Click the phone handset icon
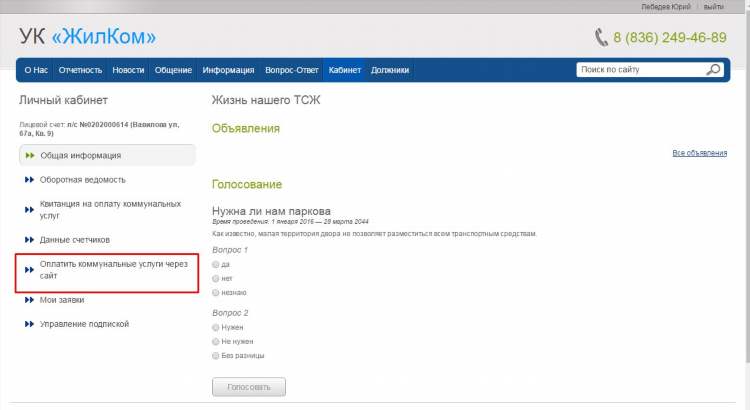 point(601,37)
